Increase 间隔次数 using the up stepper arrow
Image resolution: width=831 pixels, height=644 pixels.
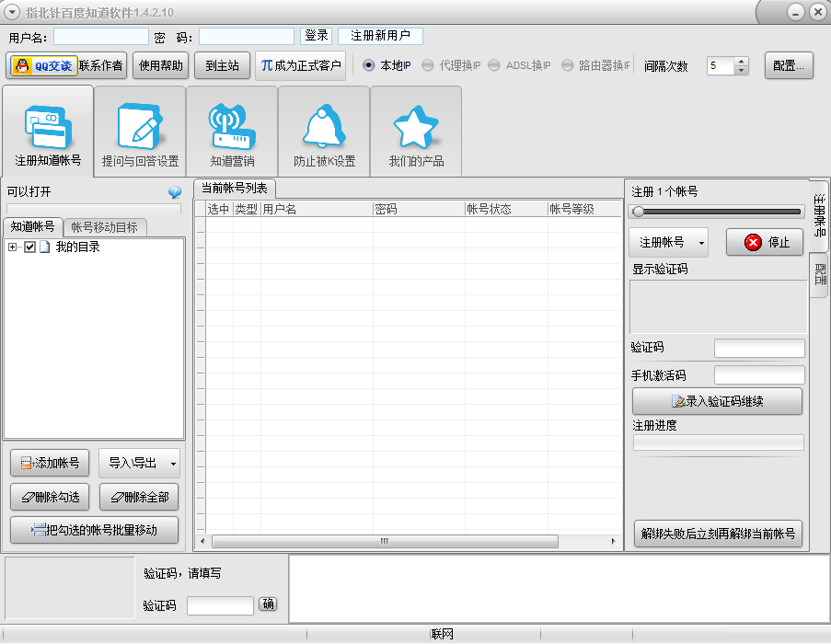tap(741, 61)
